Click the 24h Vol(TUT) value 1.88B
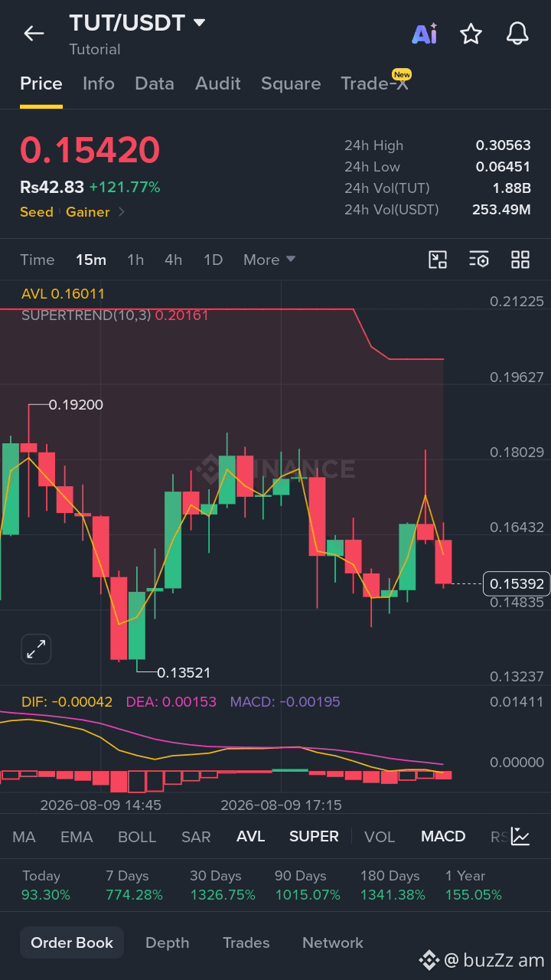551x980 pixels. [x=511, y=188]
